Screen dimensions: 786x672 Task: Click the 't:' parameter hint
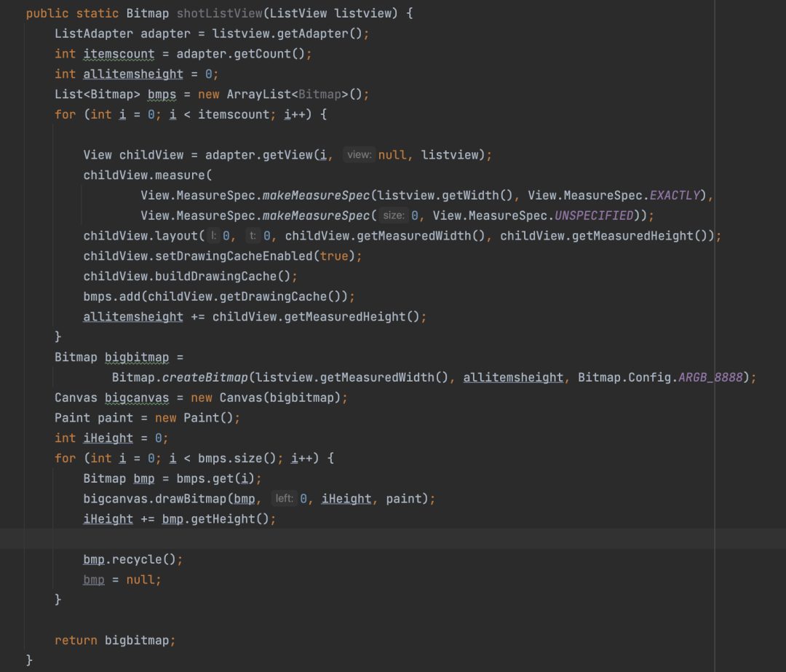[x=253, y=236]
